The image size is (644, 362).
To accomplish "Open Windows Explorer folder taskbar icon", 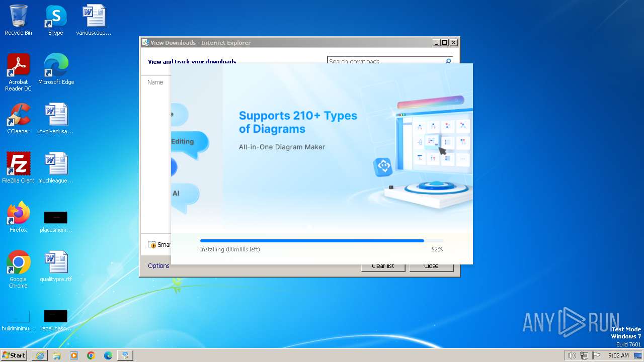I will pyautogui.click(x=57, y=355).
